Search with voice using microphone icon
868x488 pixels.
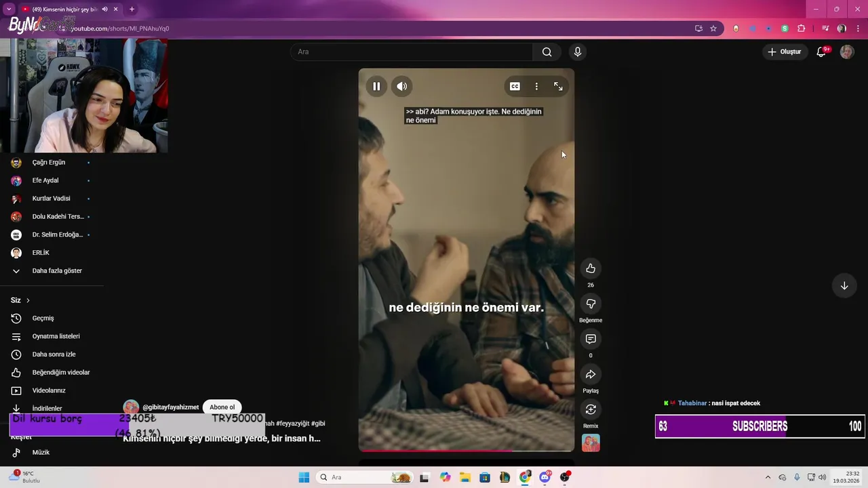click(x=578, y=52)
